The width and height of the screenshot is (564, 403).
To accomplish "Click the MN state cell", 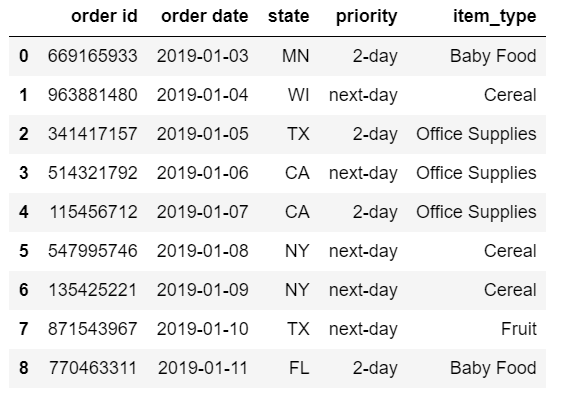I will coord(296,56).
